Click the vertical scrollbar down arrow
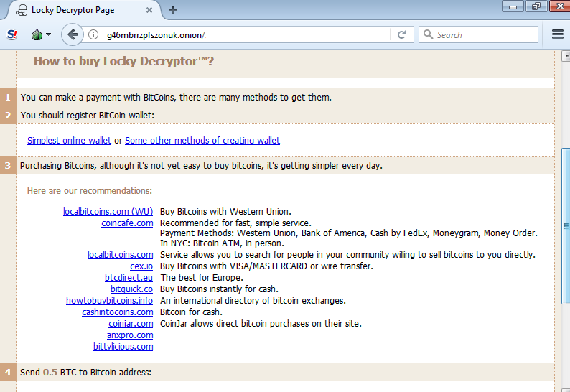 pyautogui.click(x=565, y=387)
